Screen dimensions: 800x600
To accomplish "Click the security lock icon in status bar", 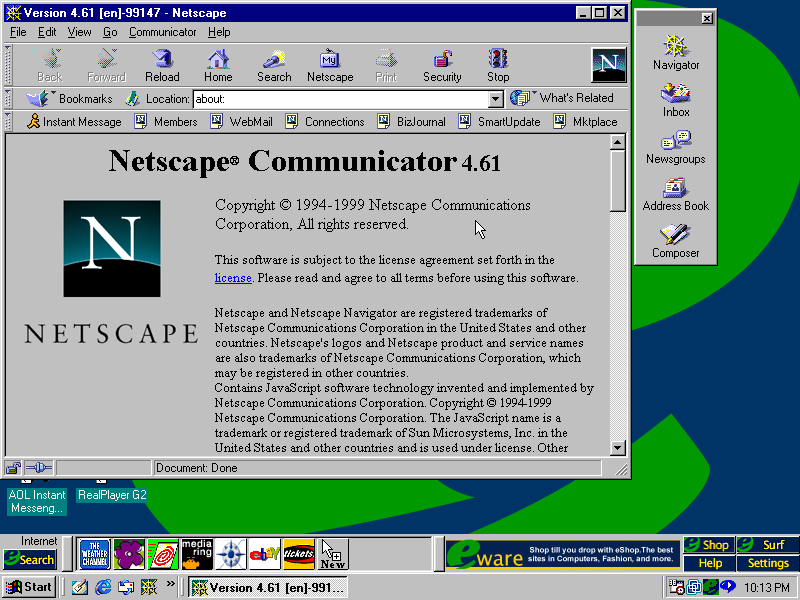I will (x=14, y=467).
